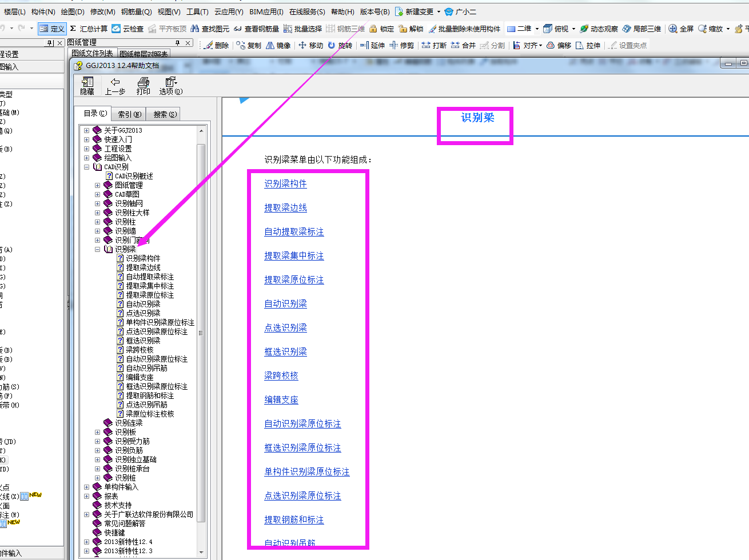Open the 新建变更 dropdown arrow

point(439,11)
